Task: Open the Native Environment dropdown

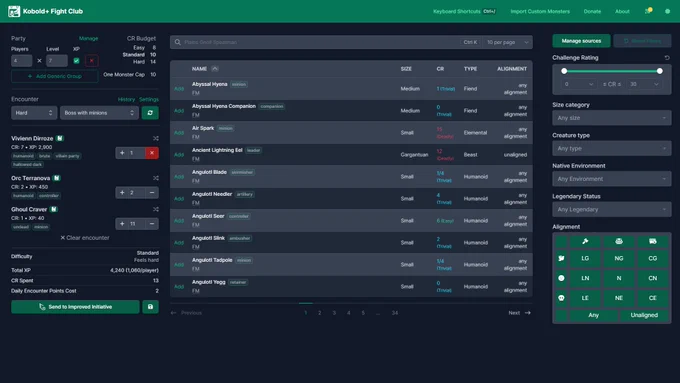Action: (611, 179)
